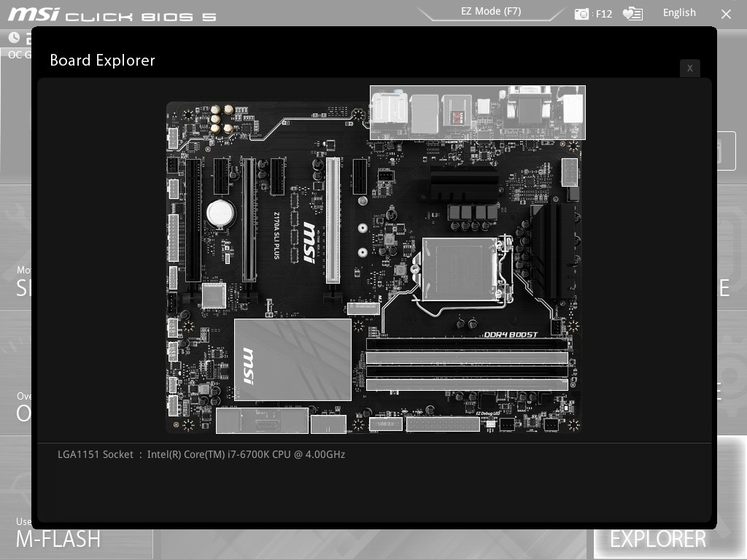Select the DIMM slot directly under DDR4 BOOST
This screenshot has width=747, height=560.
(x=467, y=344)
